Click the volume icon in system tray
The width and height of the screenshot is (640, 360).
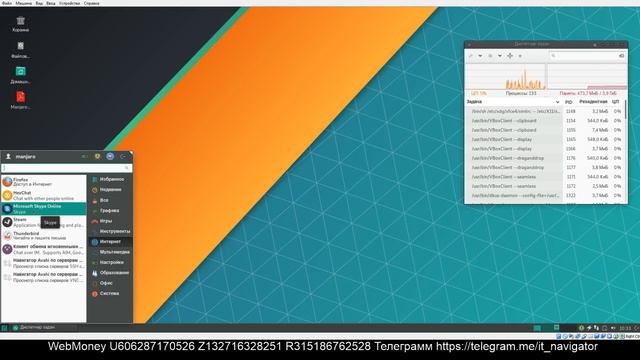pyautogui.click(x=613, y=328)
